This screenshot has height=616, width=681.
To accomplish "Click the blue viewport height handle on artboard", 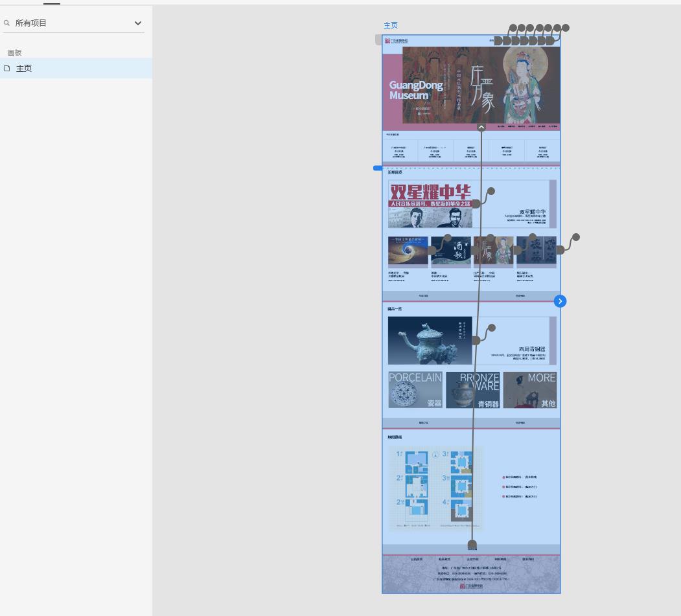I will (x=377, y=168).
